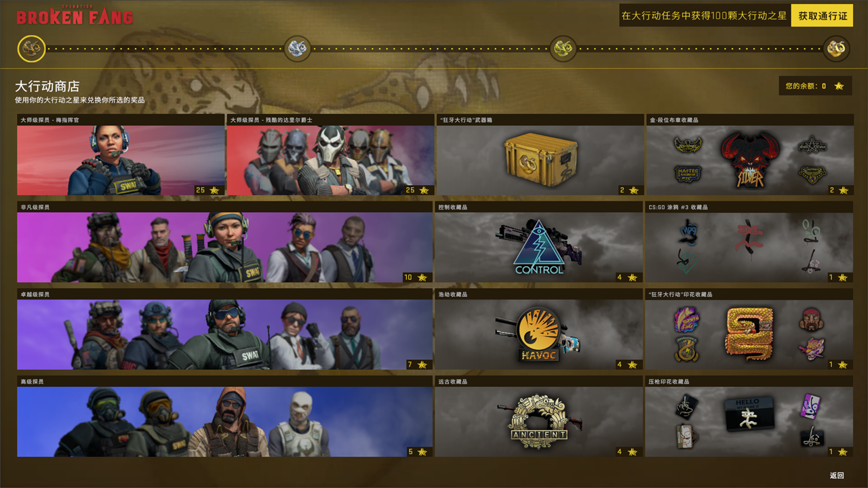Click the gold coin milestone icon
The image size is (868, 488).
[x=563, y=48]
